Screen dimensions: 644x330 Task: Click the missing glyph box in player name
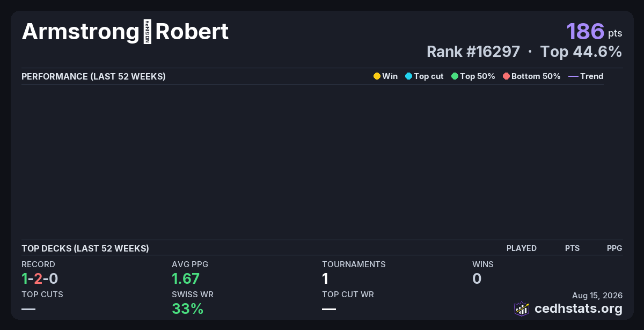pos(148,32)
